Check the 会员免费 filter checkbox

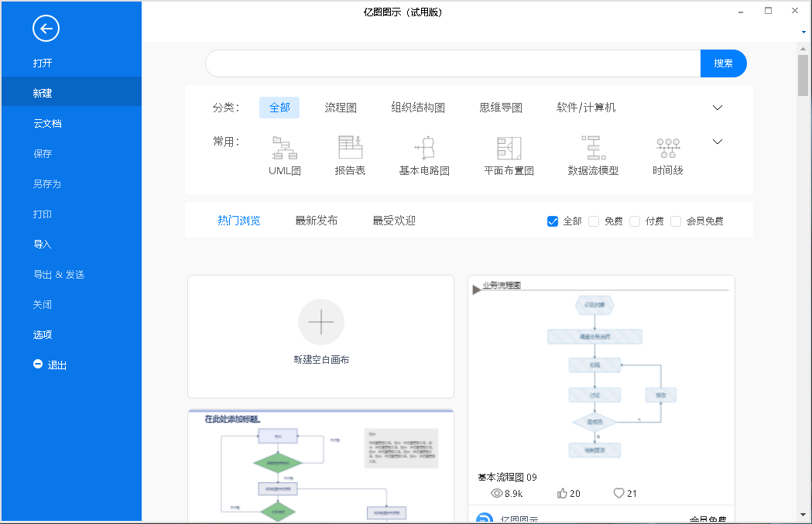pyautogui.click(x=675, y=221)
